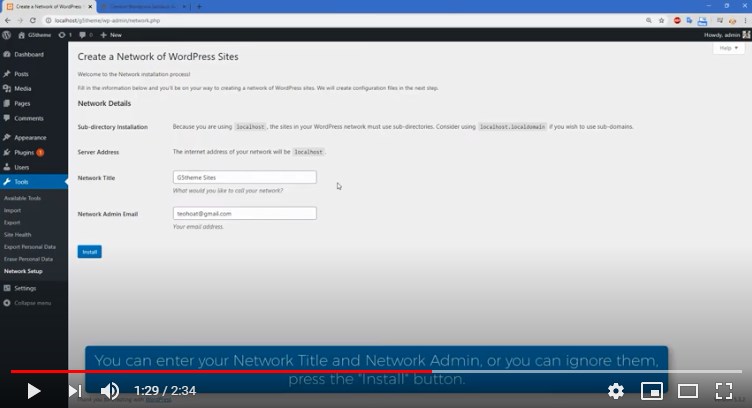Click the Comments bubble icon in sidebar
The width and height of the screenshot is (752, 408).
click(x=7, y=118)
